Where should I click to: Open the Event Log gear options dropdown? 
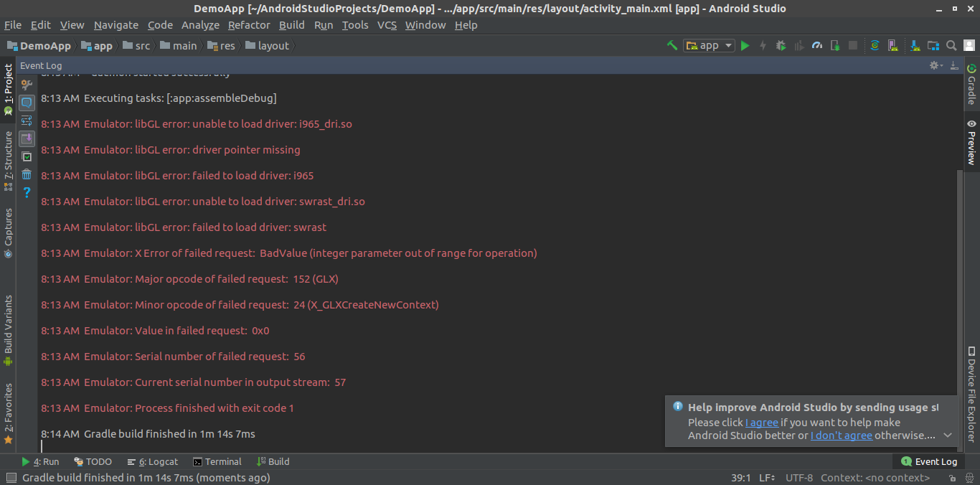coord(935,65)
